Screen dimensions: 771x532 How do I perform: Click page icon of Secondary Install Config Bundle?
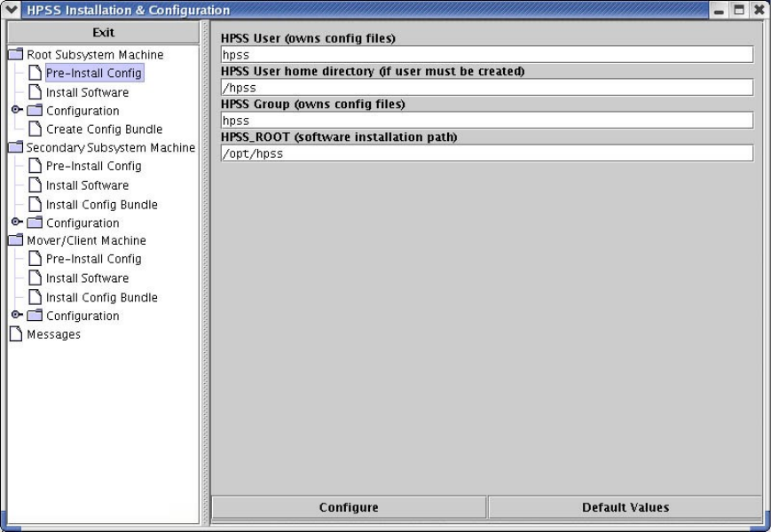click(x=35, y=204)
